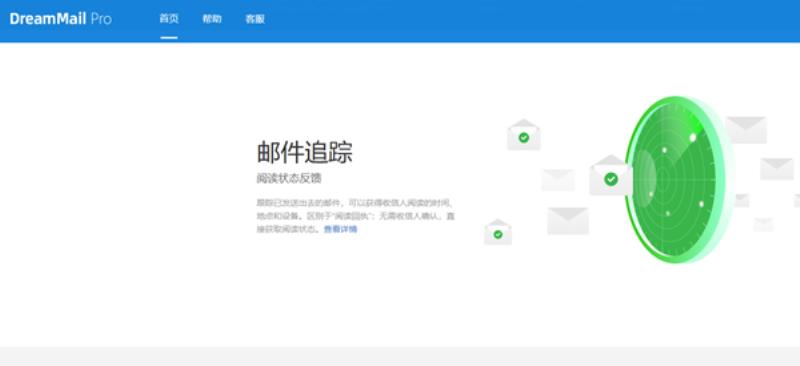800x366 pixels.
Task: Click the gray envelope on the far right edge
Action: pyautogui.click(x=777, y=169)
